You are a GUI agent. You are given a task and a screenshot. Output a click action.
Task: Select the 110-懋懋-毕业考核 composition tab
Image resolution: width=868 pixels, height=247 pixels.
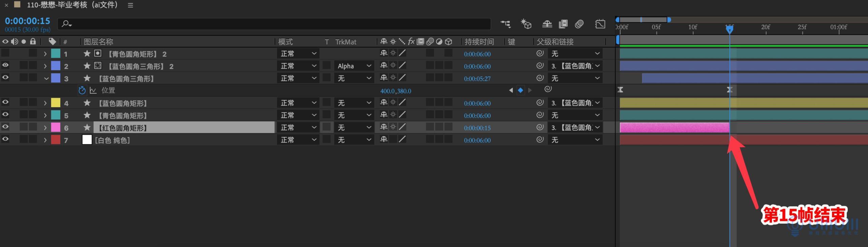click(72, 5)
